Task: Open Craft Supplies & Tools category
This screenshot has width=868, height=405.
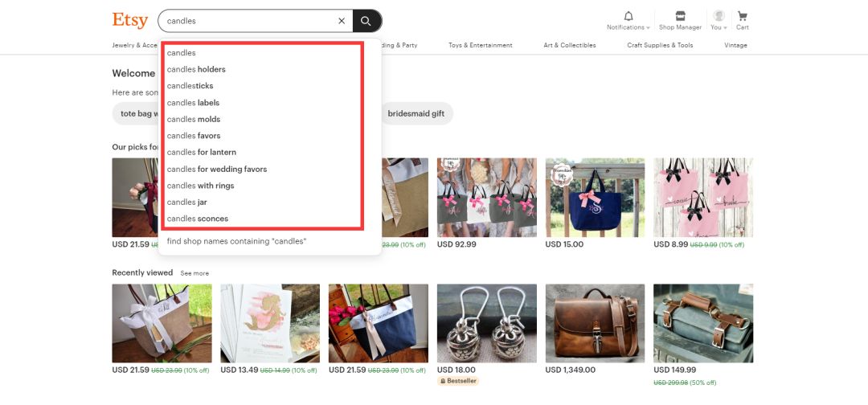Action: [x=660, y=46]
